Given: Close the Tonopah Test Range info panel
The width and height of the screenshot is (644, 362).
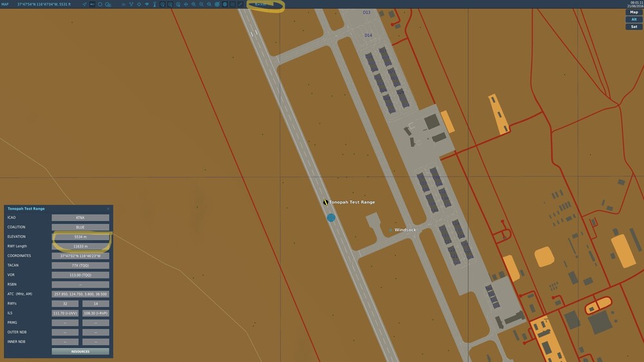Looking at the screenshot, I should tap(108, 209).
